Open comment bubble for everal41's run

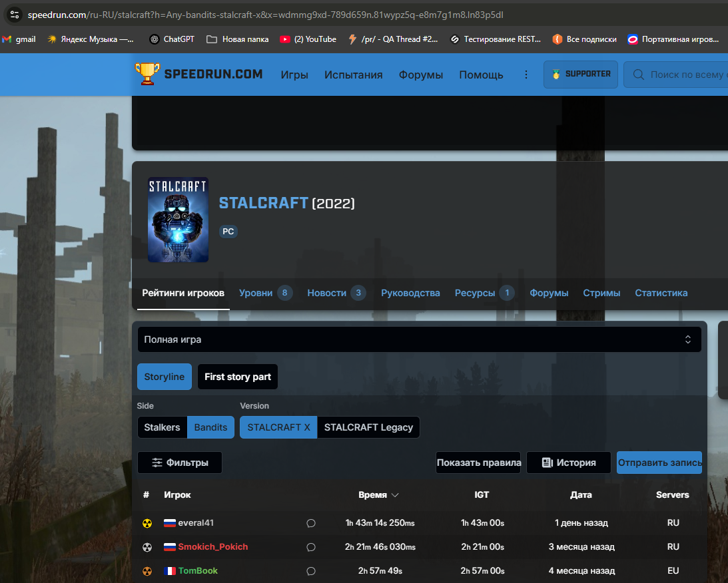click(311, 523)
